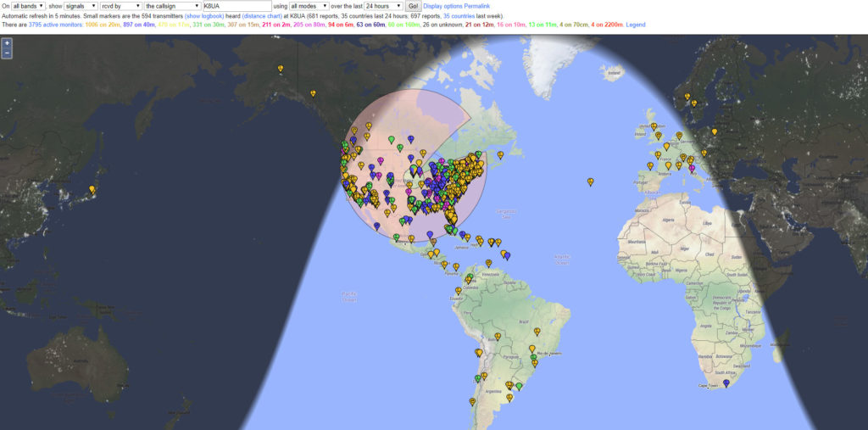Screen dimensions: 868x430
Task: Open the '24 hours' time range dropdown
Action: [x=383, y=6]
